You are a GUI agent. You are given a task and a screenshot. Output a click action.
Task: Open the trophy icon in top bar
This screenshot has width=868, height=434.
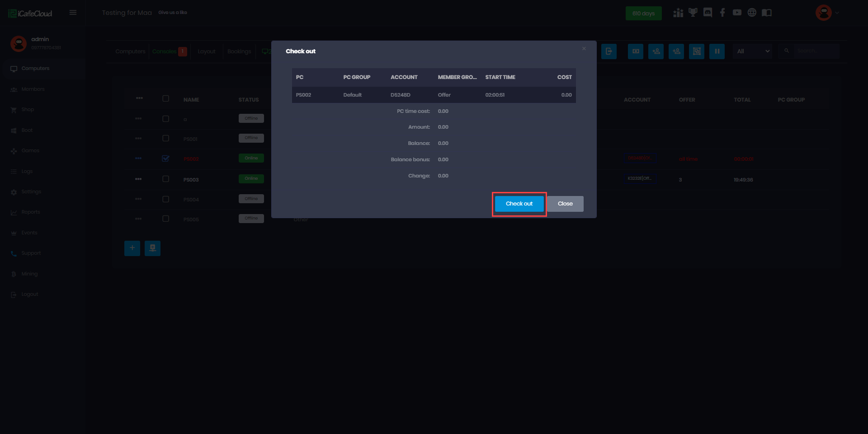pyautogui.click(x=693, y=13)
